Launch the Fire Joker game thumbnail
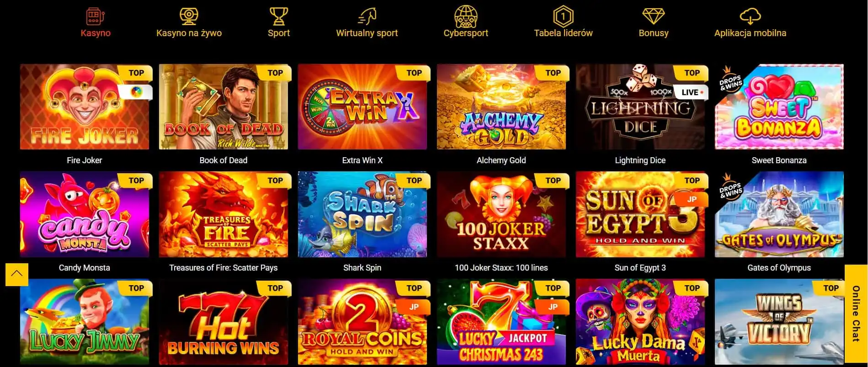This screenshot has width=868, height=367. tap(85, 107)
